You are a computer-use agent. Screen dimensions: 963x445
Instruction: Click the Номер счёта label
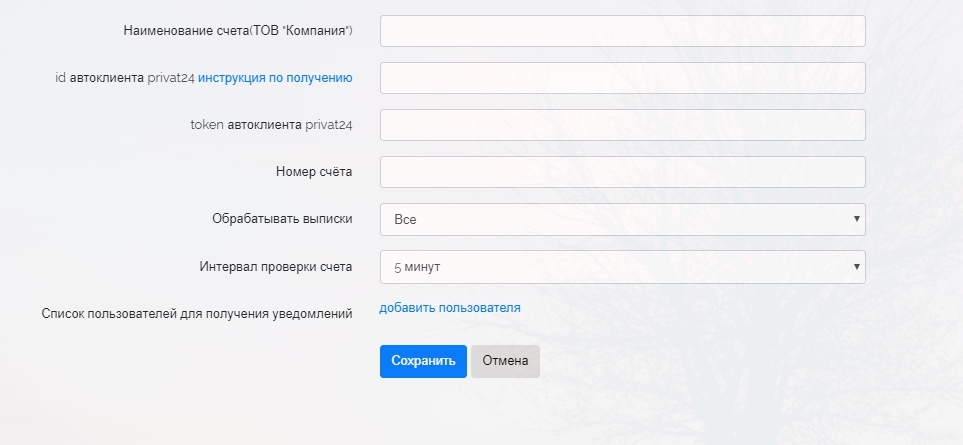(314, 172)
